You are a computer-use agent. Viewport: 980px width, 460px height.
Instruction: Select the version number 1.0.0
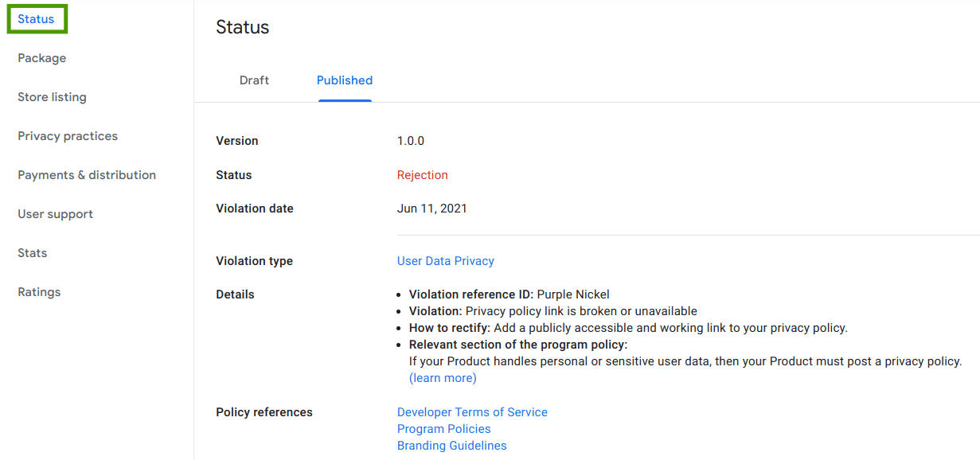pyautogui.click(x=411, y=140)
